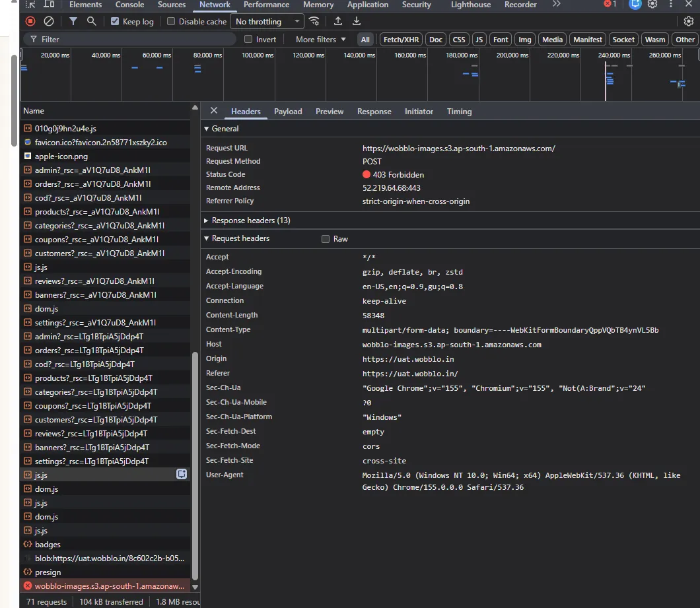Open the network search magnifier
700x608 pixels.
92,21
